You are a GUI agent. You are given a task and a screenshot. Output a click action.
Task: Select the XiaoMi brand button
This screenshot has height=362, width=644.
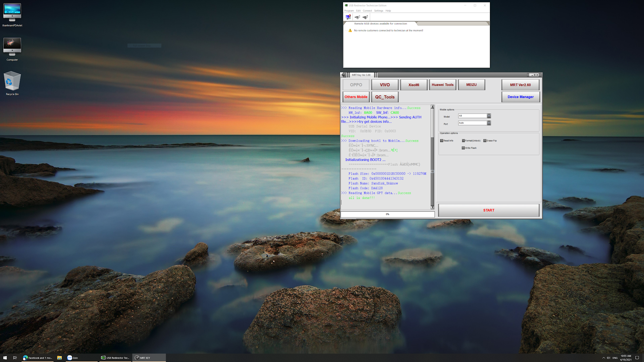414,85
